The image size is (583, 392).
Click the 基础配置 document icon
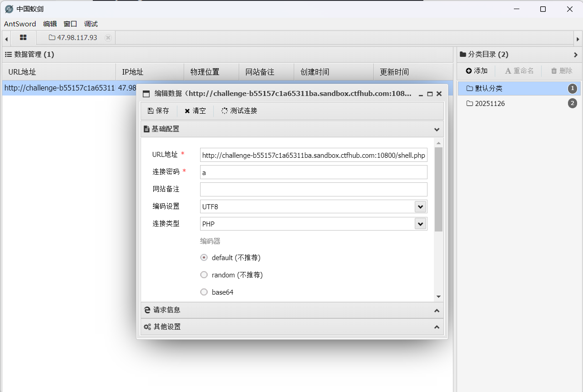pos(146,129)
